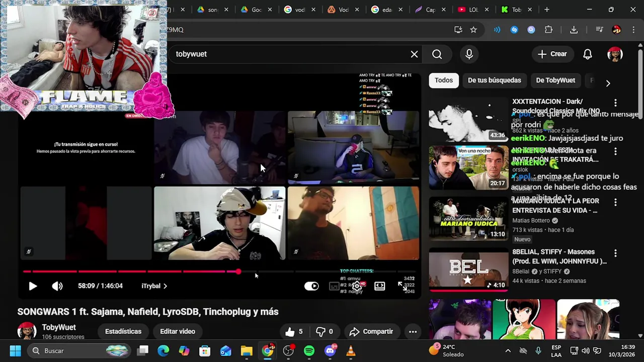Open the media controls icon in Chrome

(599, 30)
